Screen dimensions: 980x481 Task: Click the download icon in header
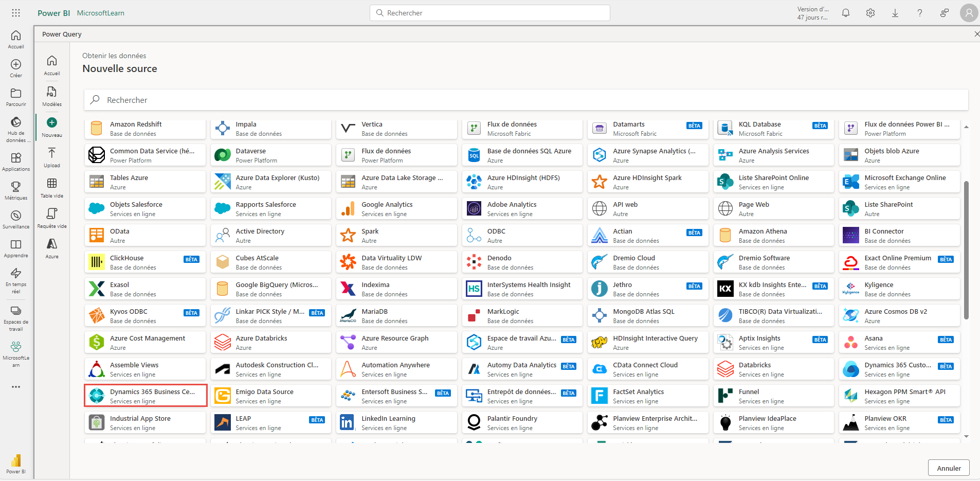[x=895, y=13]
